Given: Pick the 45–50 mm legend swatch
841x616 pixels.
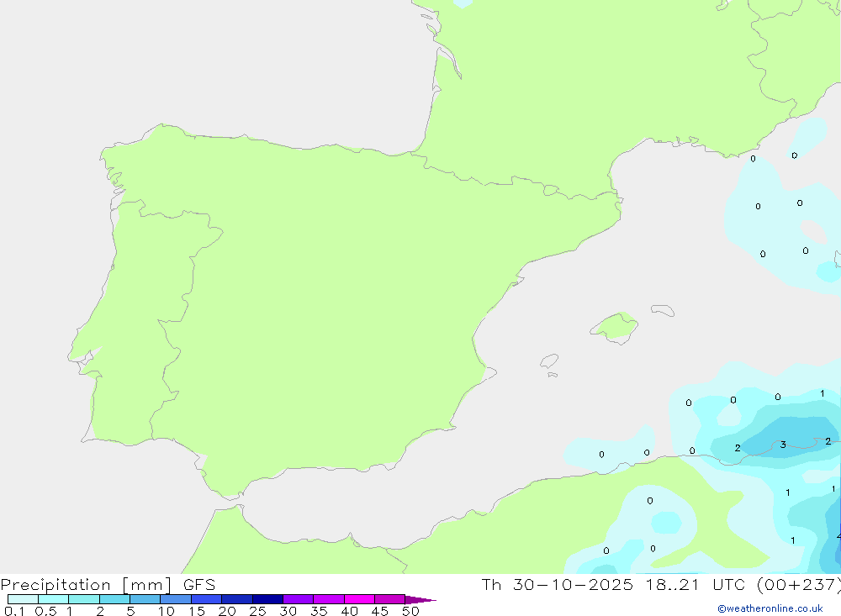Looking at the screenshot, I should (390, 599).
